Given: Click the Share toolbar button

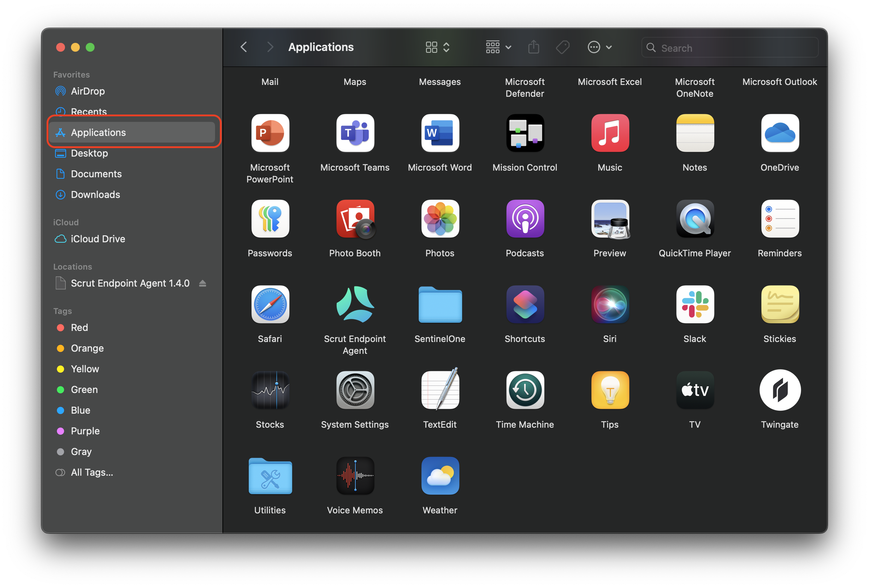Looking at the screenshot, I should [x=533, y=47].
